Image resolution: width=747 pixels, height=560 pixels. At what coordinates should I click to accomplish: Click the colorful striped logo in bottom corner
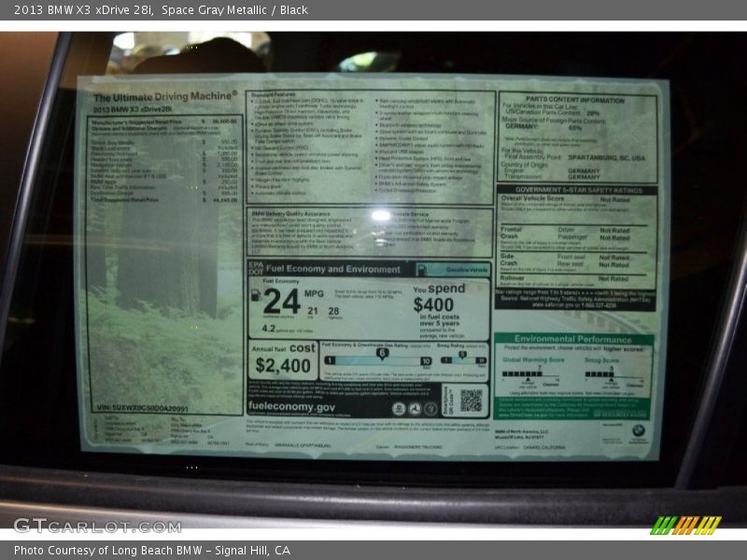[685, 525]
